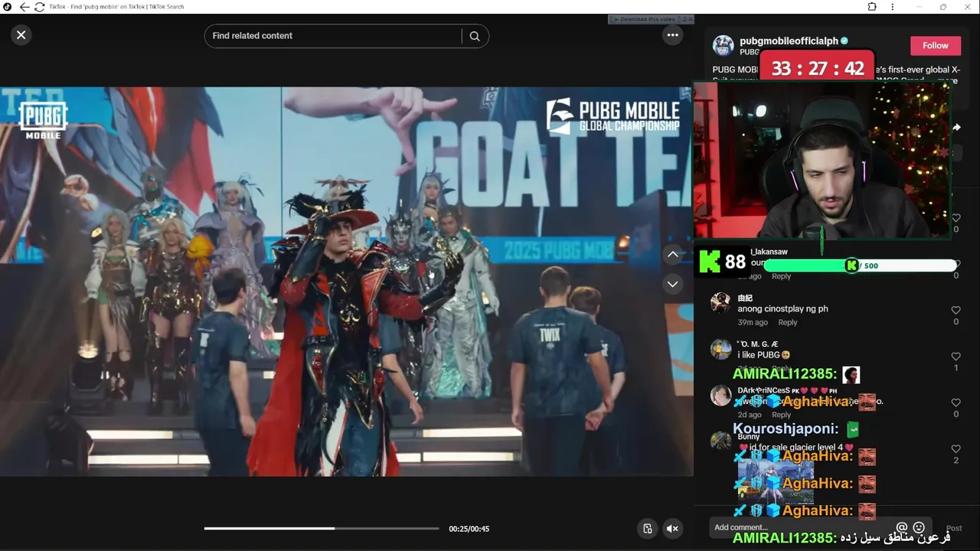Open pubgmobileofficialph profile avatar
Image resolution: width=980 pixels, height=551 pixels.
point(724,45)
